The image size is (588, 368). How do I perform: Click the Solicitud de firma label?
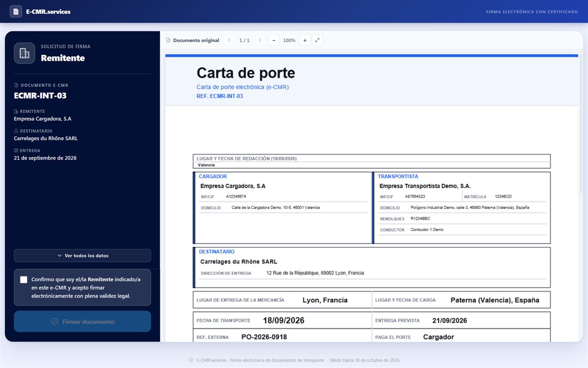(x=66, y=47)
